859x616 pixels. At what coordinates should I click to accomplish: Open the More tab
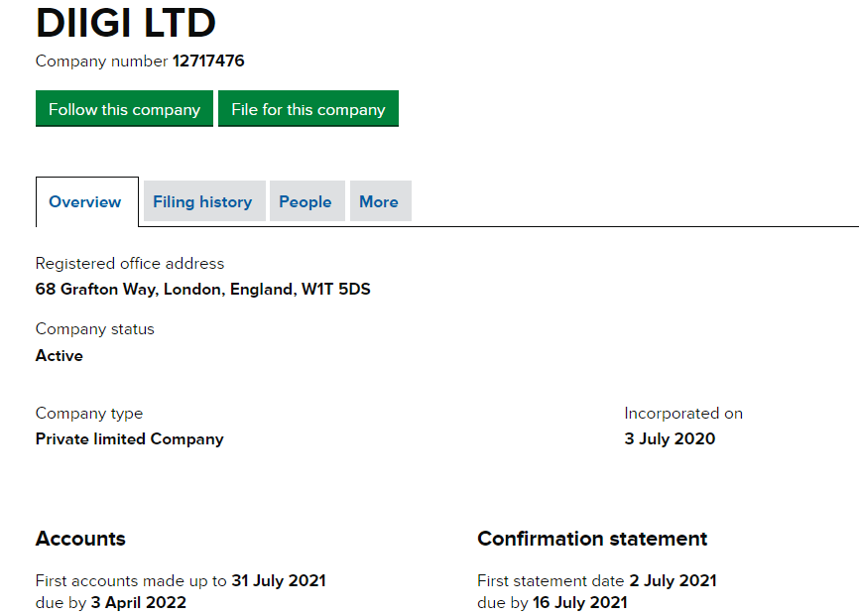tap(379, 201)
